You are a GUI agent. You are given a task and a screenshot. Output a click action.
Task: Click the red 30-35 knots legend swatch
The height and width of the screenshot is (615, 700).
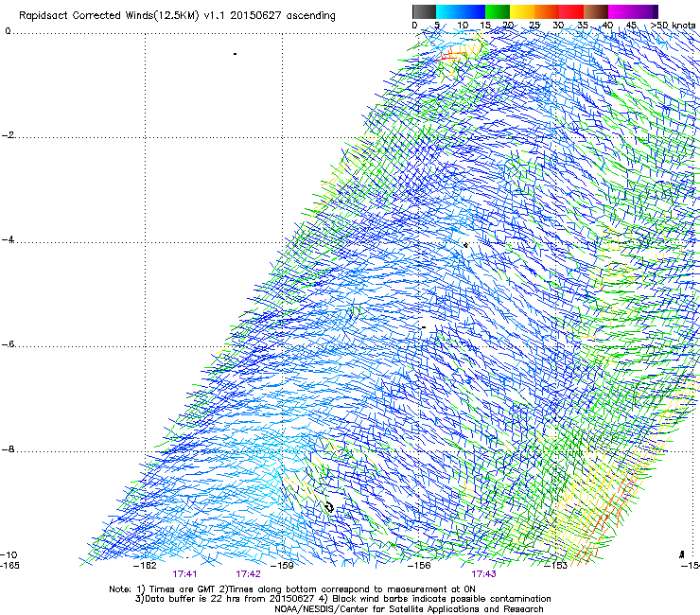[x=571, y=11]
